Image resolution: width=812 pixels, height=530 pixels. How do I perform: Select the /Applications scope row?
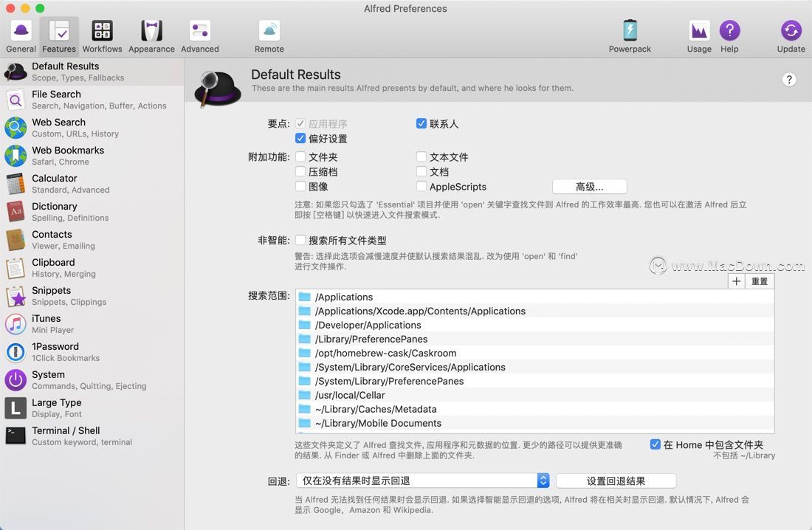(x=535, y=297)
